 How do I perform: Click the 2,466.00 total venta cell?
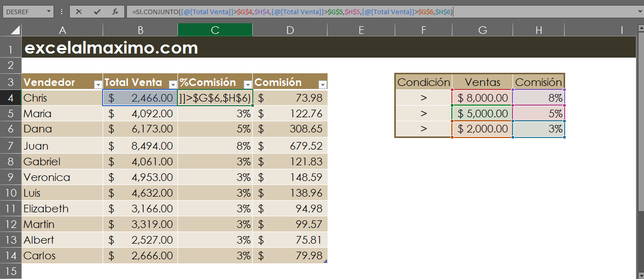[x=140, y=98]
